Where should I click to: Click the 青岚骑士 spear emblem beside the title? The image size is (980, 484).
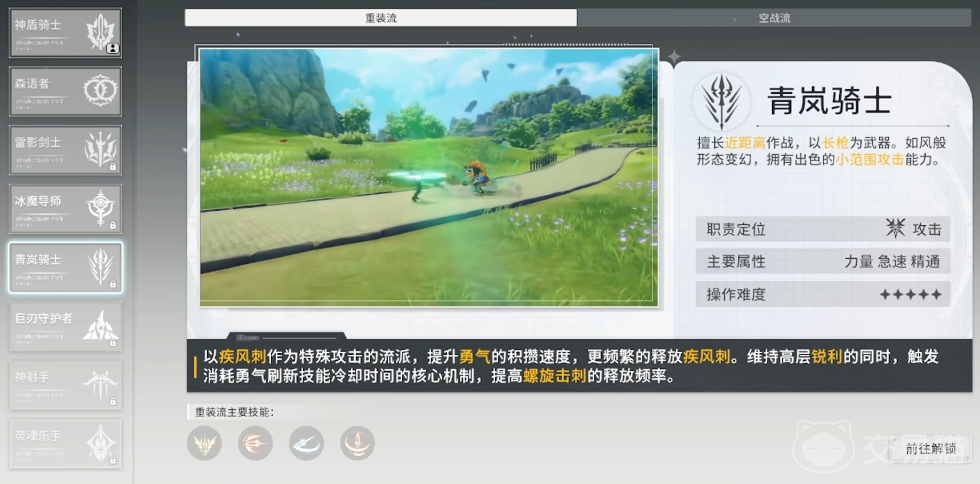coord(721,101)
